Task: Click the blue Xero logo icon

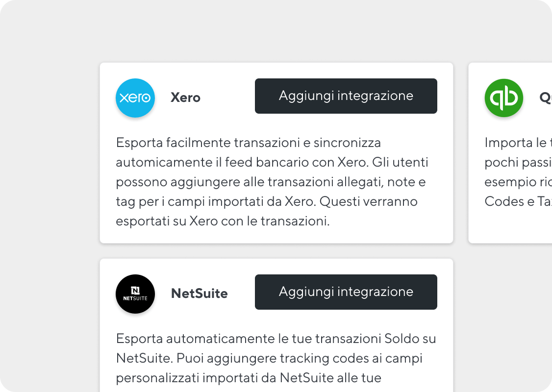Action: click(135, 98)
